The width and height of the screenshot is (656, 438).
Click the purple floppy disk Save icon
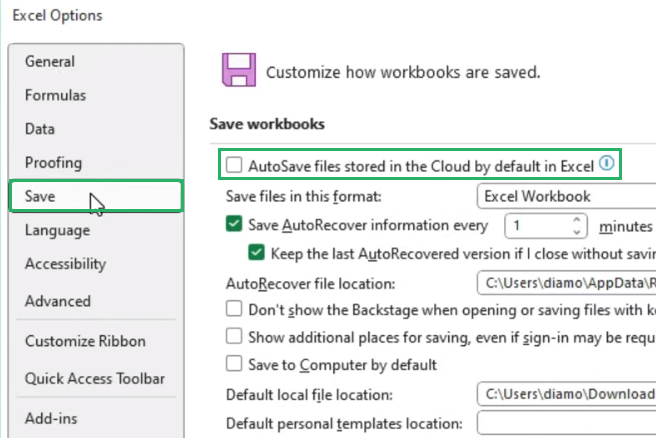237,72
